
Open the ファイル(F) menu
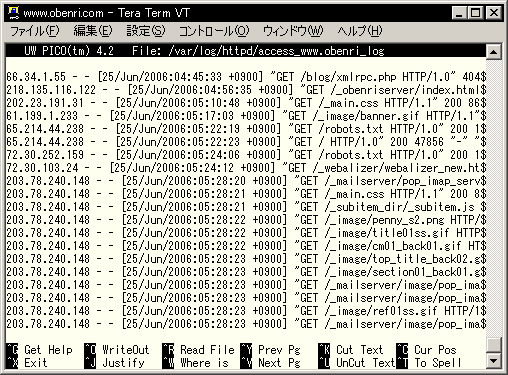[35, 31]
